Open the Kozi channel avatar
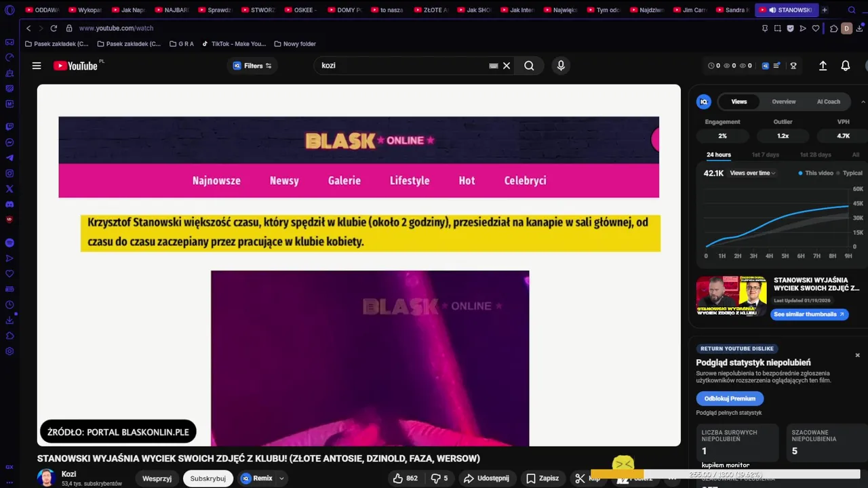868x488 pixels. (x=46, y=478)
